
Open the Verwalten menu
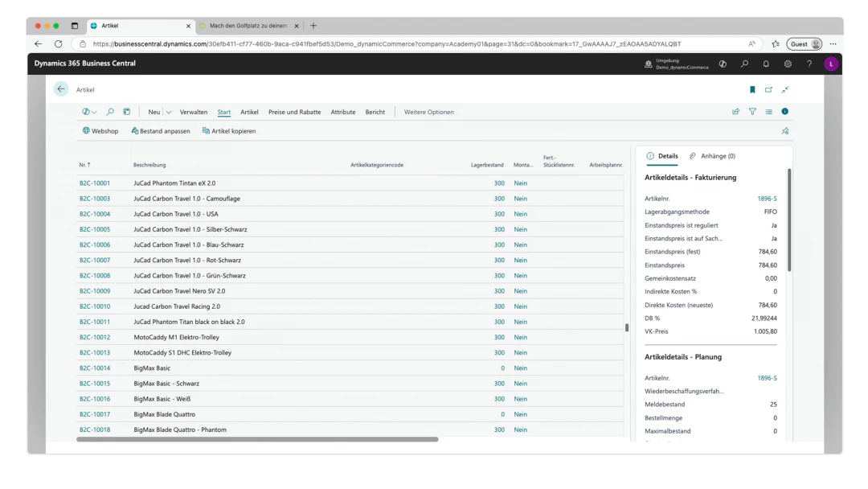click(x=194, y=112)
